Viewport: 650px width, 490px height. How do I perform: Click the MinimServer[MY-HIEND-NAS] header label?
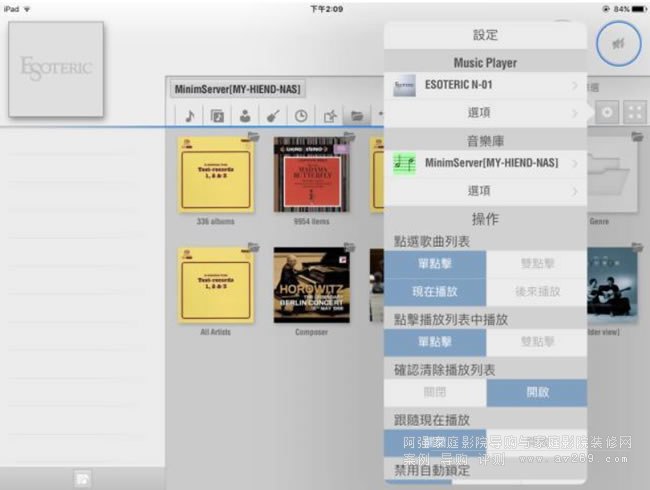point(237,90)
